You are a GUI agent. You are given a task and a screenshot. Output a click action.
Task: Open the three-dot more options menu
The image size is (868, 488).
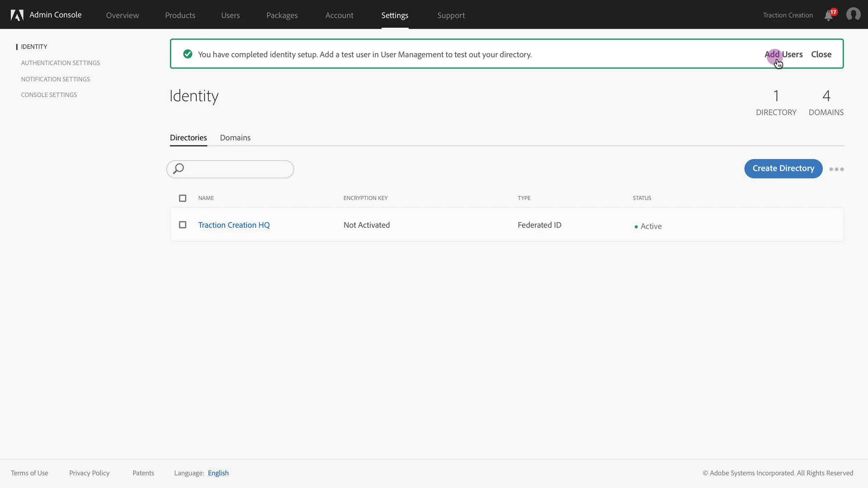(x=836, y=169)
